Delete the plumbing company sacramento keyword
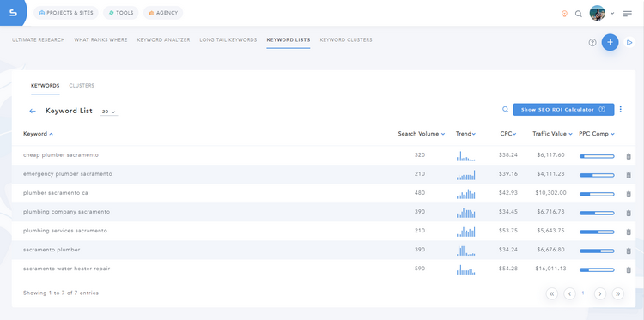This screenshot has width=644, height=320. point(629,213)
